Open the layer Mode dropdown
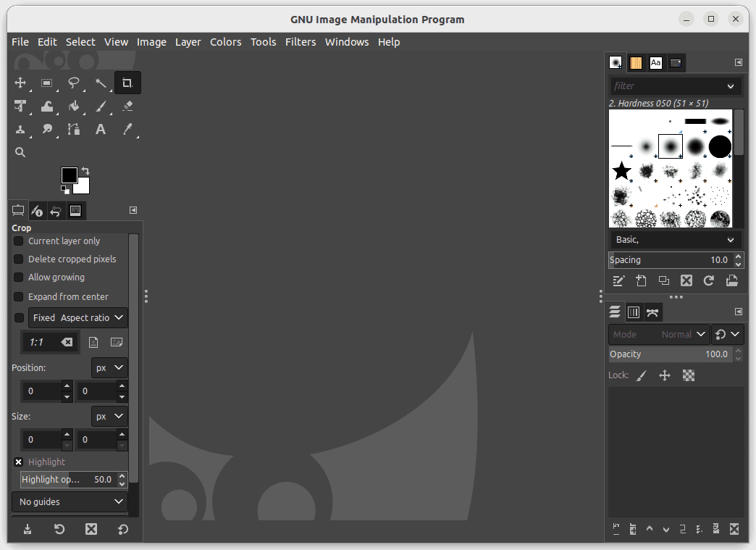This screenshot has height=550, width=756. point(681,334)
